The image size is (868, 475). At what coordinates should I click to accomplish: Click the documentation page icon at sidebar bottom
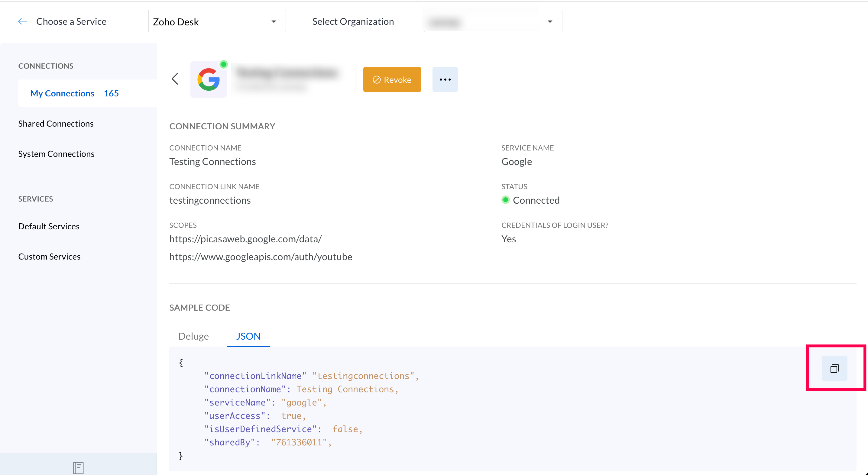(x=78, y=467)
